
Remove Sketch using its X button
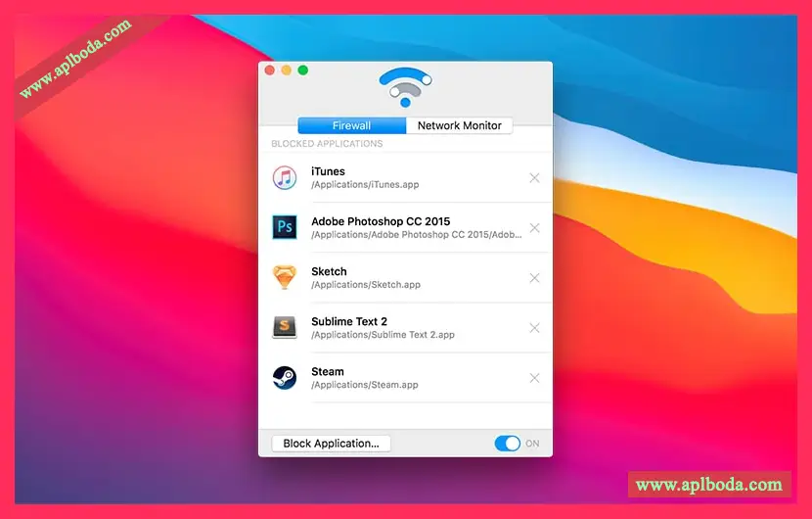[x=534, y=278]
